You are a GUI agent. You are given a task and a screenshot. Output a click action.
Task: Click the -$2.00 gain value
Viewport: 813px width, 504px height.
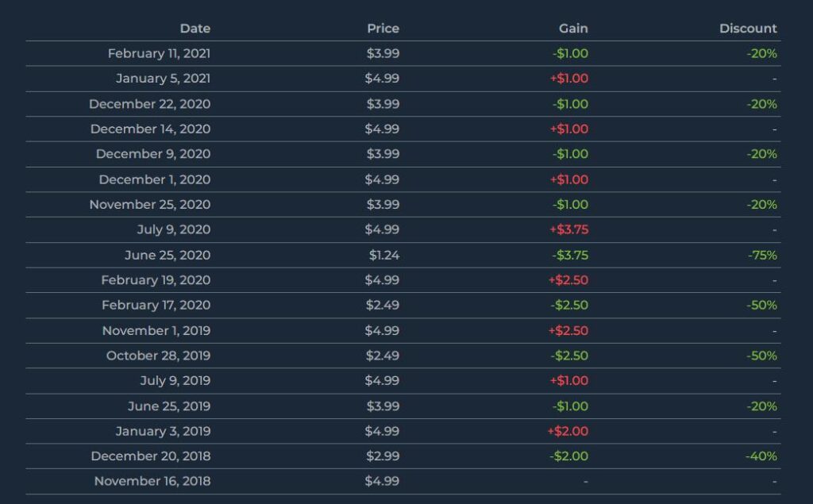(x=570, y=456)
